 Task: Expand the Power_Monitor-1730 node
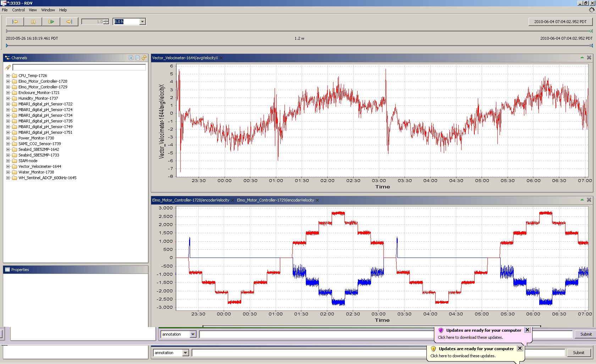pos(8,138)
